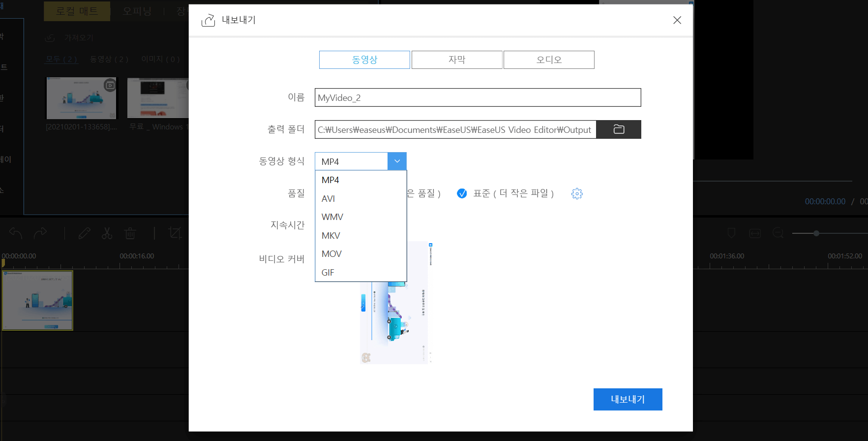Click the timeline zoom slider handle
This screenshot has height=441, width=868.
point(816,233)
